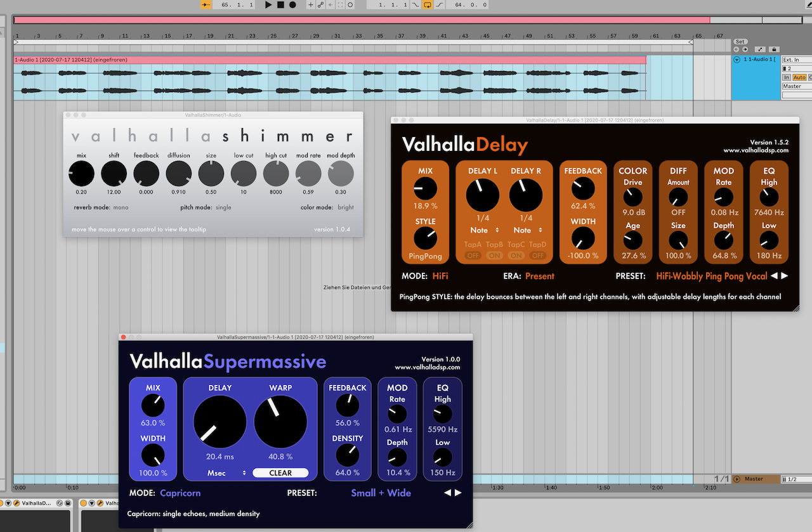The image size is (812, 532).
Task: Open the Capricorn mode menu in Supermassive
Action: (x=180, y=493)
